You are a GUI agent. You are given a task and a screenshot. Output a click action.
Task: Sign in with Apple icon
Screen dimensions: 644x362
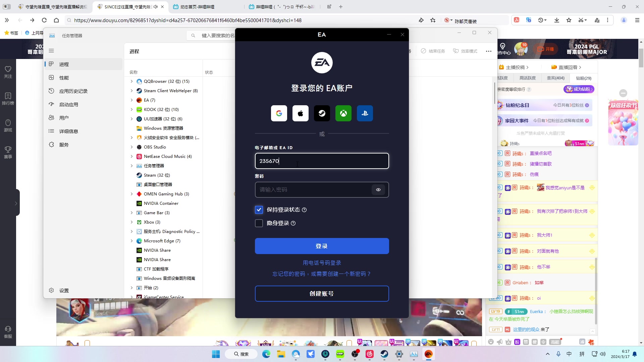pos(300,113)
